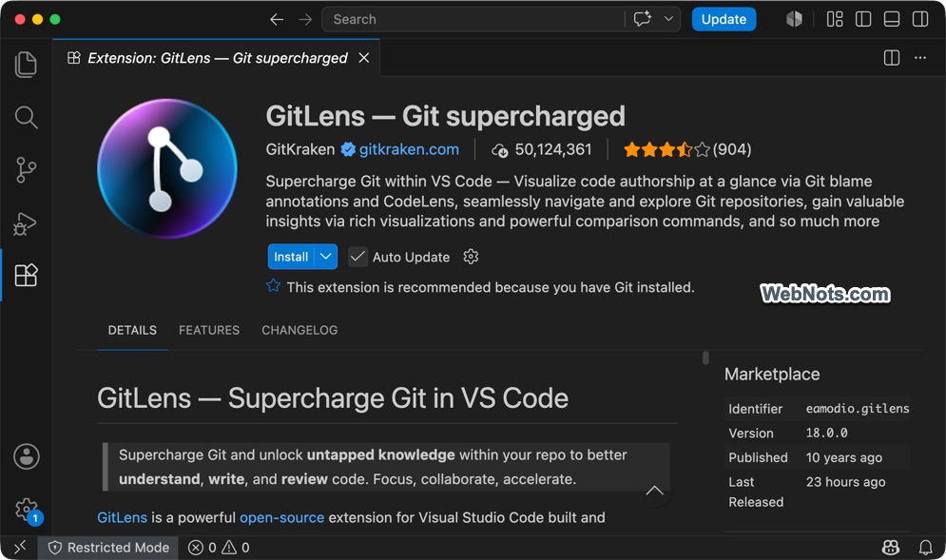The image size is (946, 560).
Task: Open the Accounts menu icon
Action: (x=27, y=456)
